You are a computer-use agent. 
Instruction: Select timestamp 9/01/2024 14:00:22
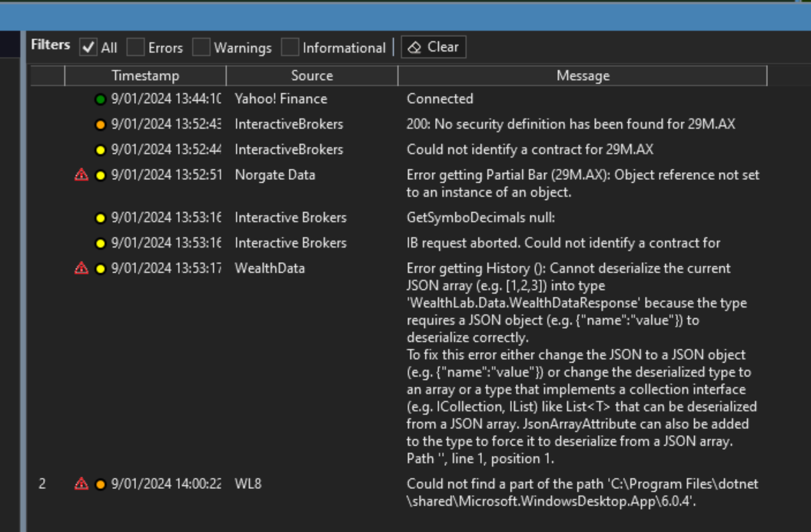166,484
